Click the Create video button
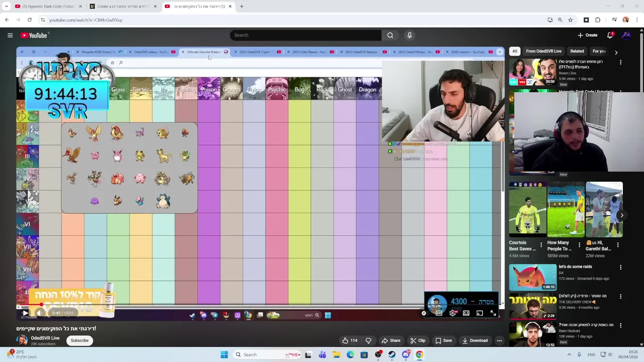 pyautogui.click(x=587, y=35)
